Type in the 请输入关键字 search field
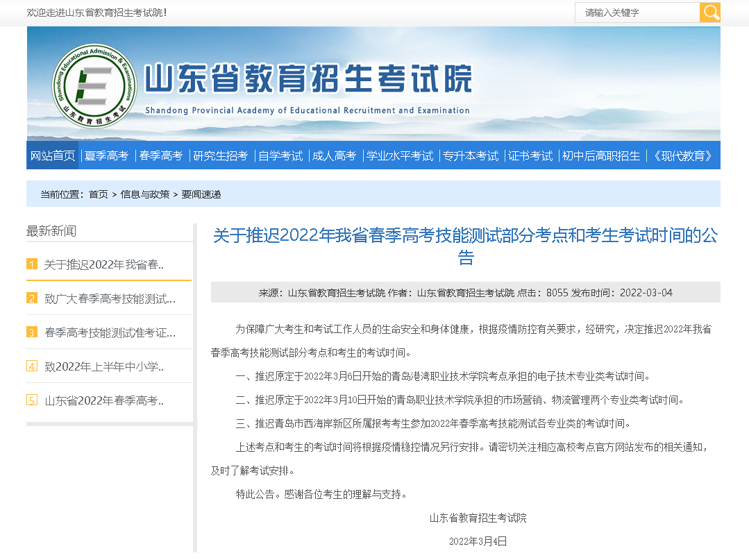The image size is (749, 560). 637,12
